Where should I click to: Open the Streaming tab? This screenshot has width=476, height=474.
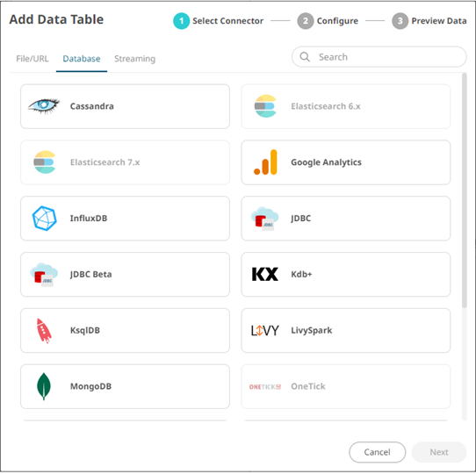(x=134, y=59)
